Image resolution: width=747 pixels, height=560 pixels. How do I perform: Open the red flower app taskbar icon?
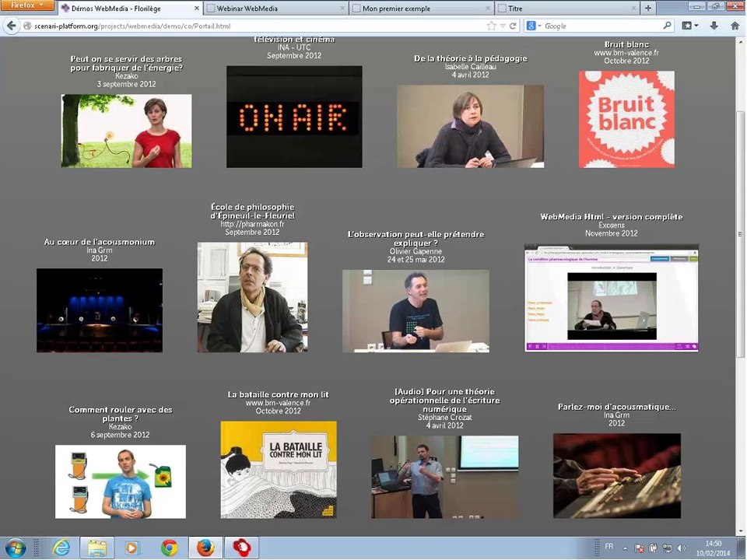point(242,548)
